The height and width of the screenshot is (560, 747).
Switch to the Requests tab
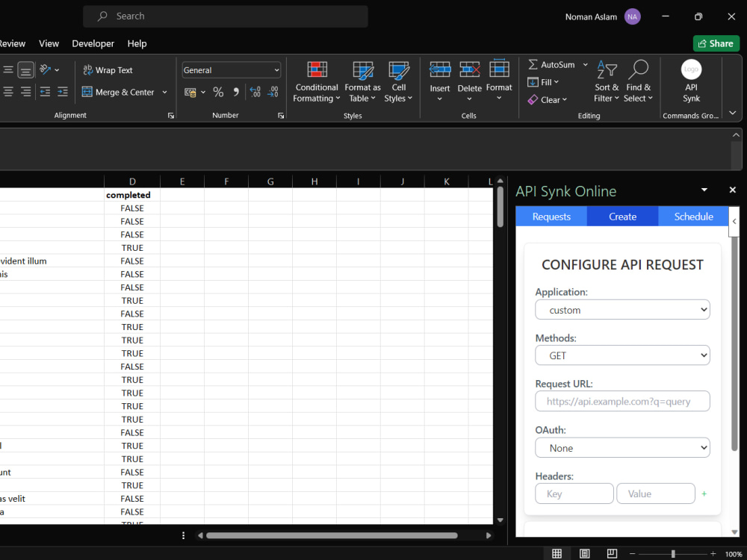tap(551, 217)
